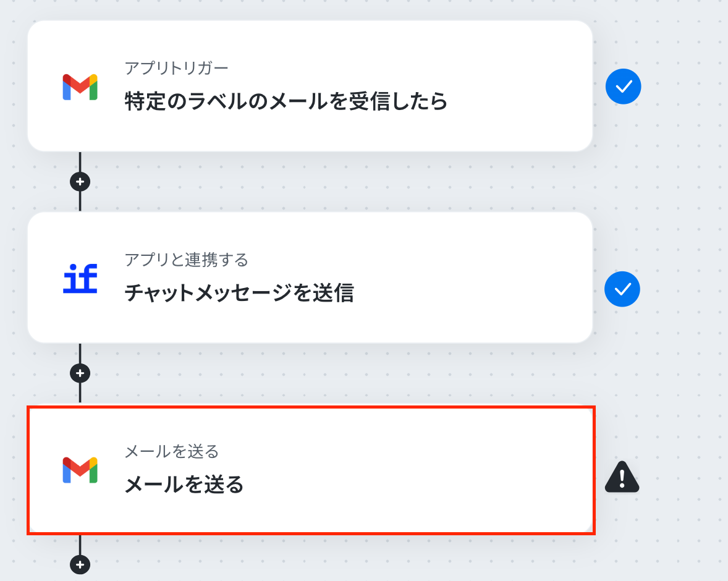Click the Gmail icon in the メールを送る step
This screenshot has width=728, height=581.
[80, 470]
